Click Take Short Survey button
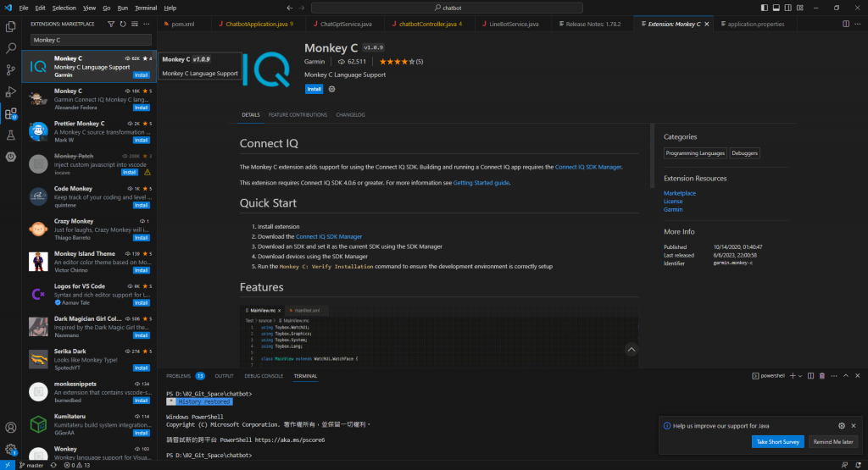The height and width of the screenshot is (470, 868). [778, 442]
